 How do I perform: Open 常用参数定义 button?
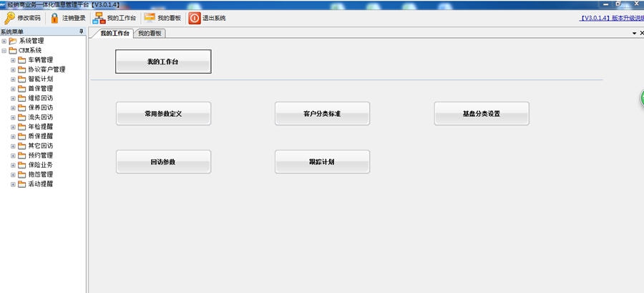click(x=163, y=114)
